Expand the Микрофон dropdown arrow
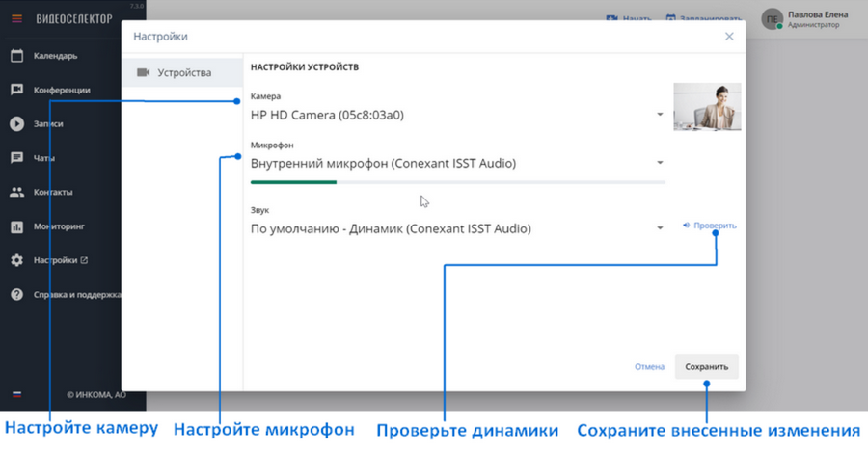The height and width of the screenshot is (451, 868). pyautogui.click(x=660, y=163)
